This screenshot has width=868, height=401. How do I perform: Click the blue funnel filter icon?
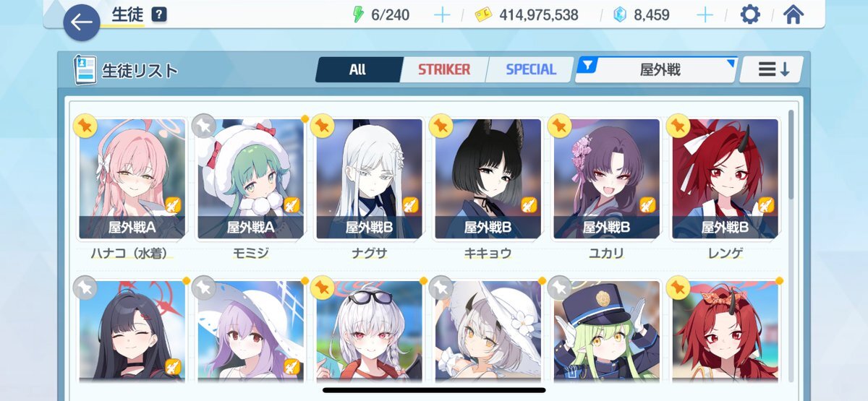(589, 66)
